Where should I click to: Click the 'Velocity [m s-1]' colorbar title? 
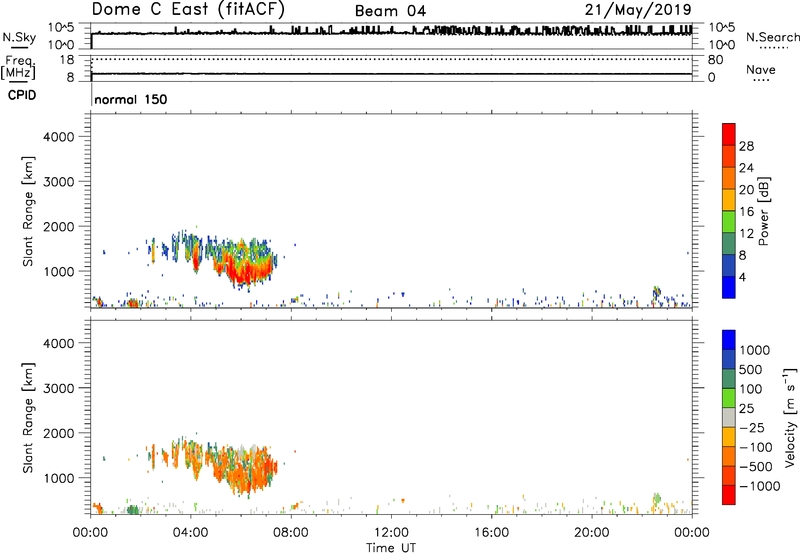tap(790, 417)
